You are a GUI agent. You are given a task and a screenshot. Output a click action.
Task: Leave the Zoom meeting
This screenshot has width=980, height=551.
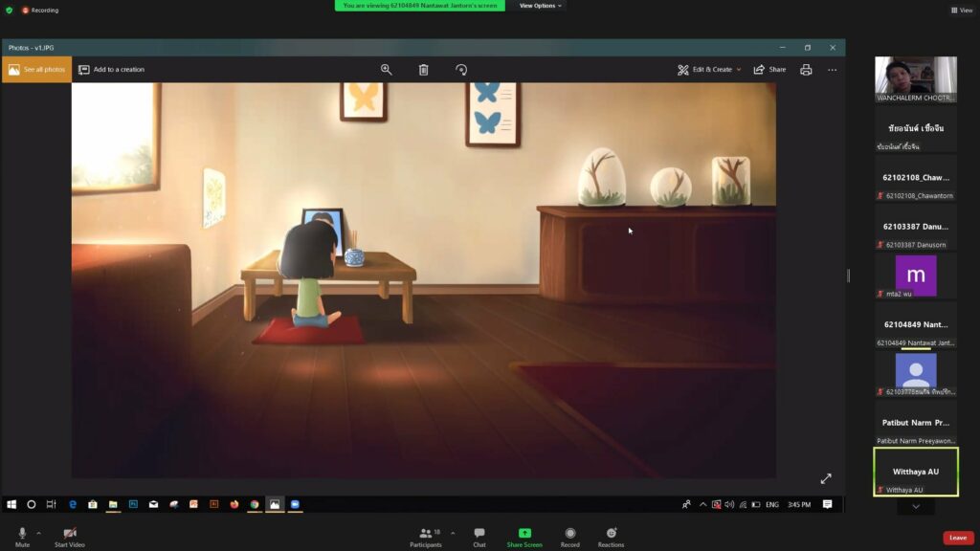click(x=958, y=538)
